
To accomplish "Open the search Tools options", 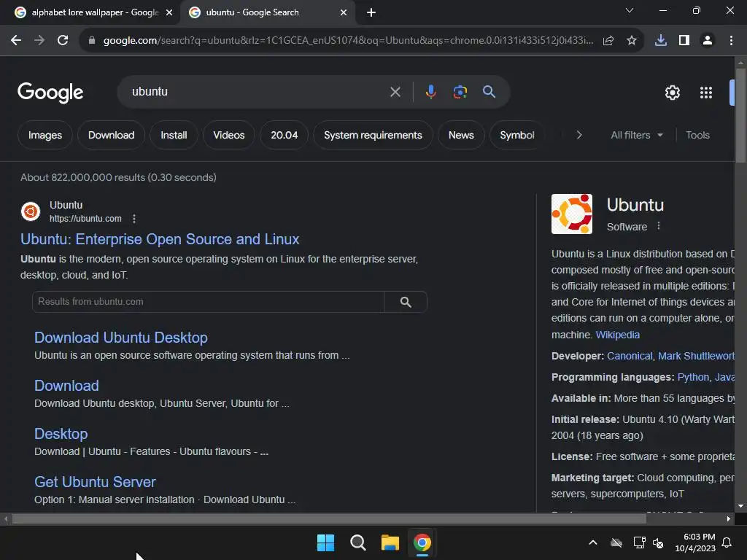I will pyautogui.click(x=697, y=135).
